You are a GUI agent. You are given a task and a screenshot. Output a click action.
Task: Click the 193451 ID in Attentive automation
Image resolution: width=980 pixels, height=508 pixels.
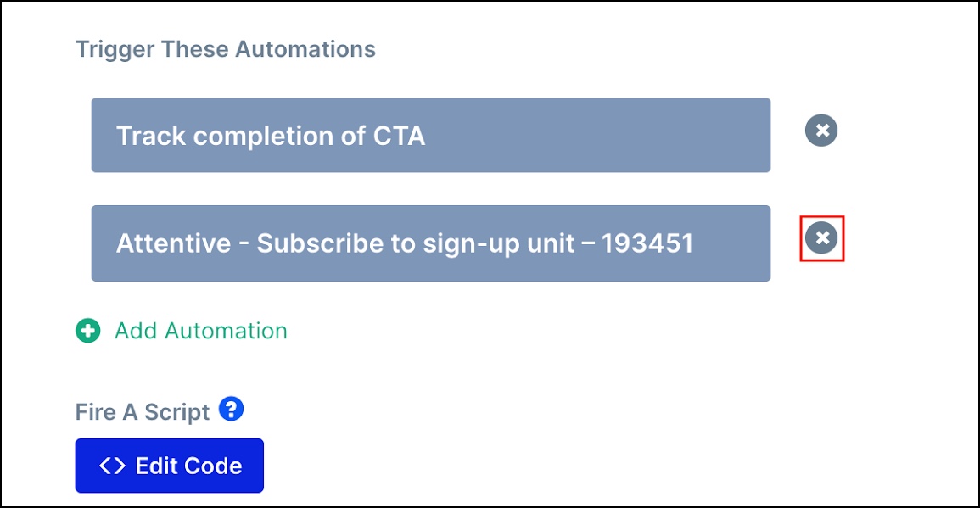coord(647,243)
